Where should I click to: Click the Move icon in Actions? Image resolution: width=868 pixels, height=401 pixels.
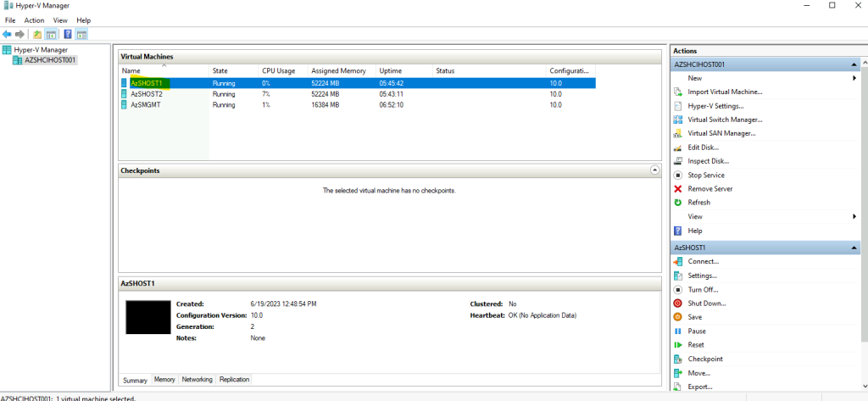[677, 373]
